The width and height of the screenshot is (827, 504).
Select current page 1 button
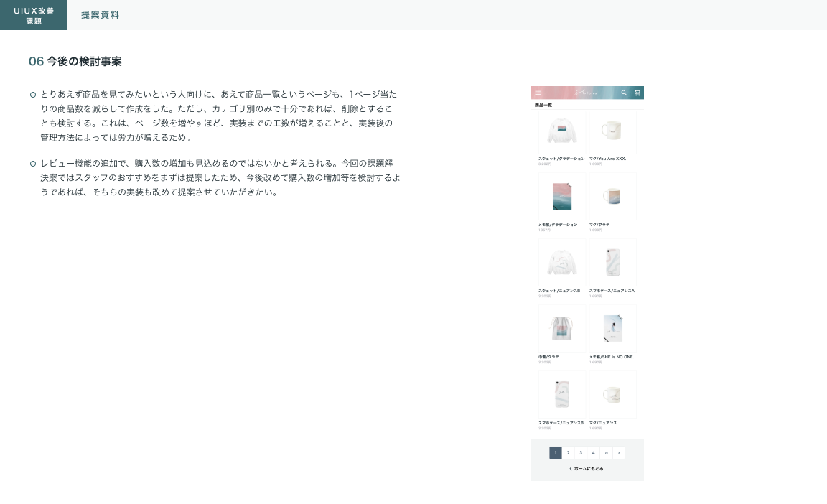pos(555,453)
